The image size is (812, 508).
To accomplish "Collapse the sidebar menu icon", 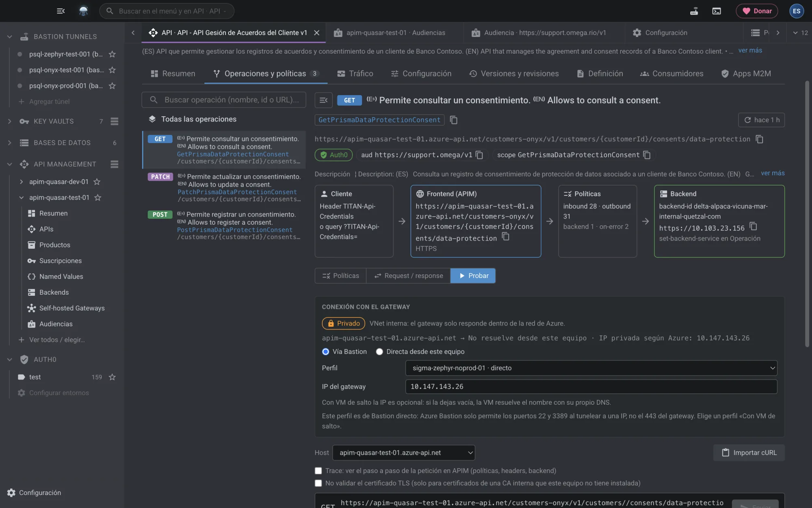I will 61,11.
